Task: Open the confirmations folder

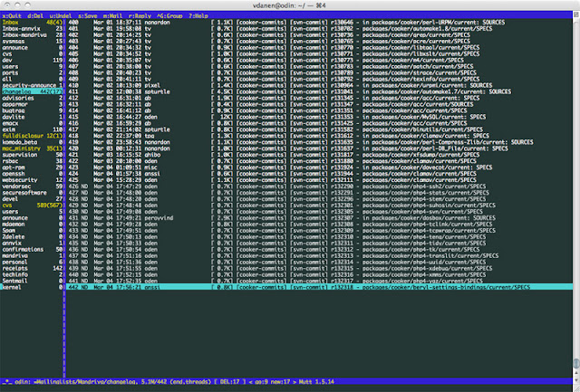Action: [x=32, y=249]
